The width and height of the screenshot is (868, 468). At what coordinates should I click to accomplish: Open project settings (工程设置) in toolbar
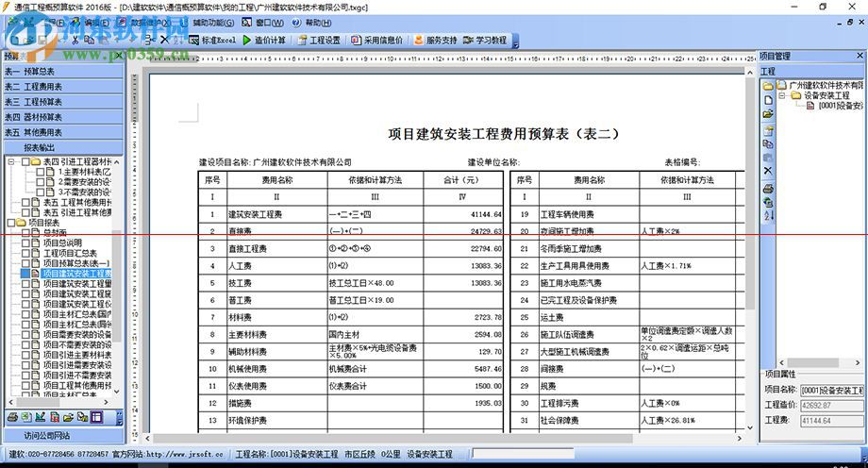[319, 40]
